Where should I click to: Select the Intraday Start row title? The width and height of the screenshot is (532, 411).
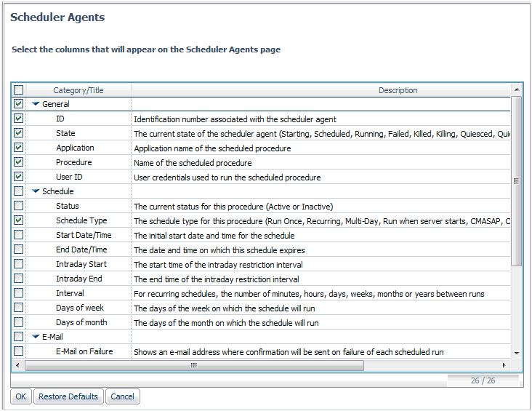pos(81,264)
